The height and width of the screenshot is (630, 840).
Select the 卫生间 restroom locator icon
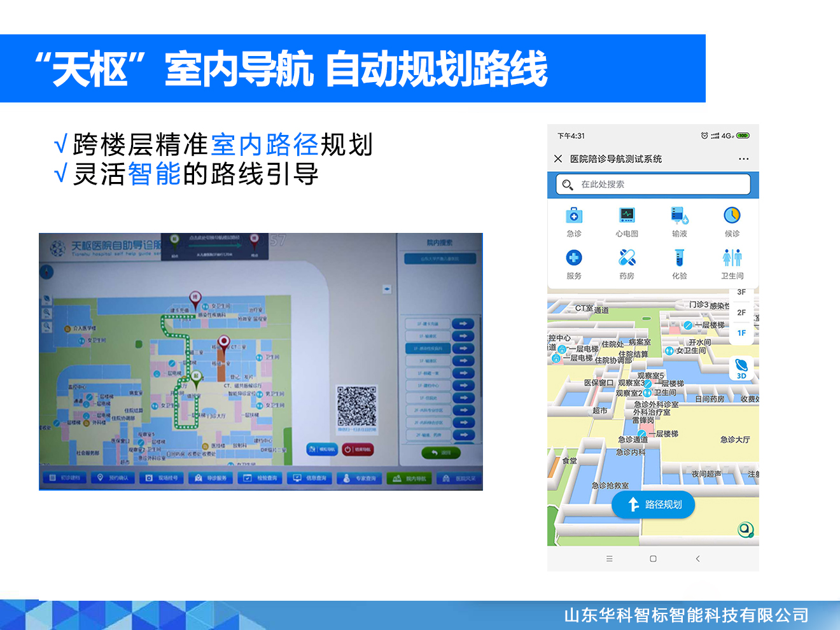(x=732, y=258)
